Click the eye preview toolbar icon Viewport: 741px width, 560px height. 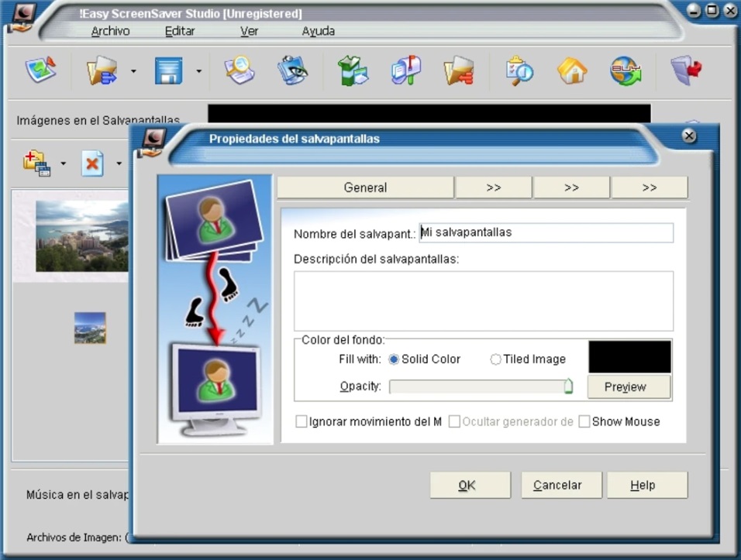point(293,70)
